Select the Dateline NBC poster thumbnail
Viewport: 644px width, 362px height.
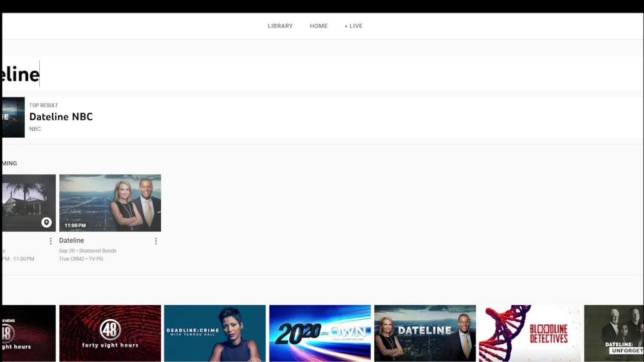pos(13,117)
